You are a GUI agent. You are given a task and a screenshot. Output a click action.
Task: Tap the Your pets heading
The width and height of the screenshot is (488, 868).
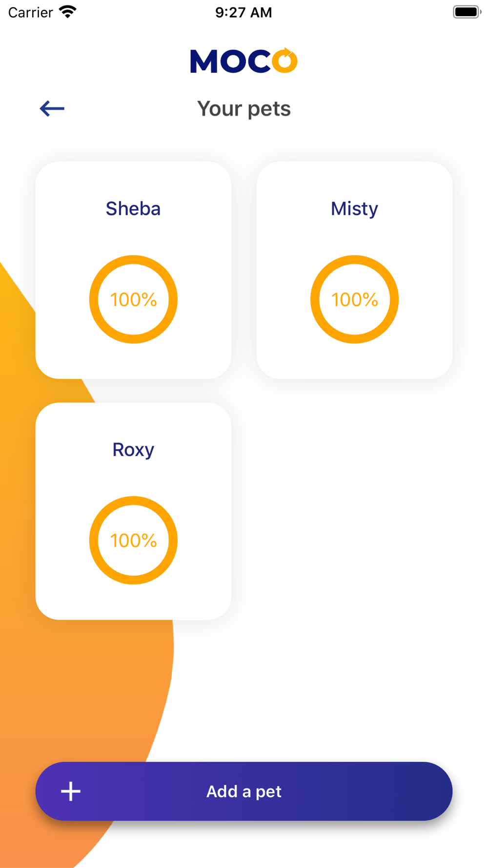point(244,108)
